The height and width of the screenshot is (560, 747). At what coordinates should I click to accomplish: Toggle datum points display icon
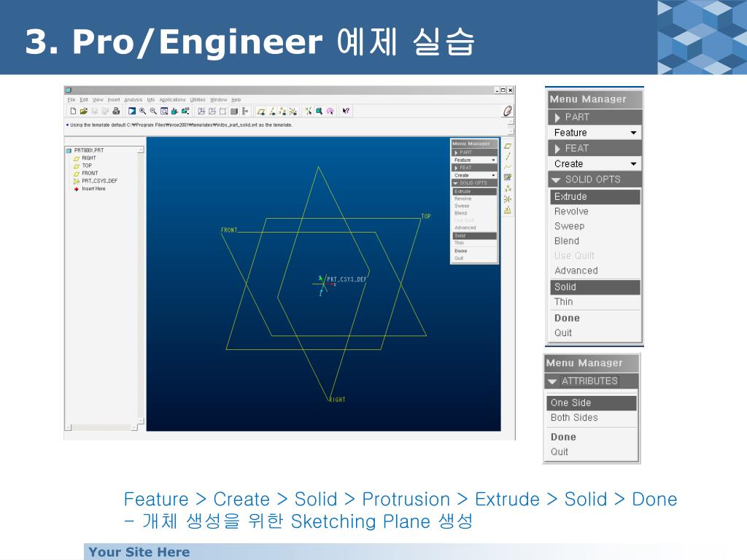282,111
